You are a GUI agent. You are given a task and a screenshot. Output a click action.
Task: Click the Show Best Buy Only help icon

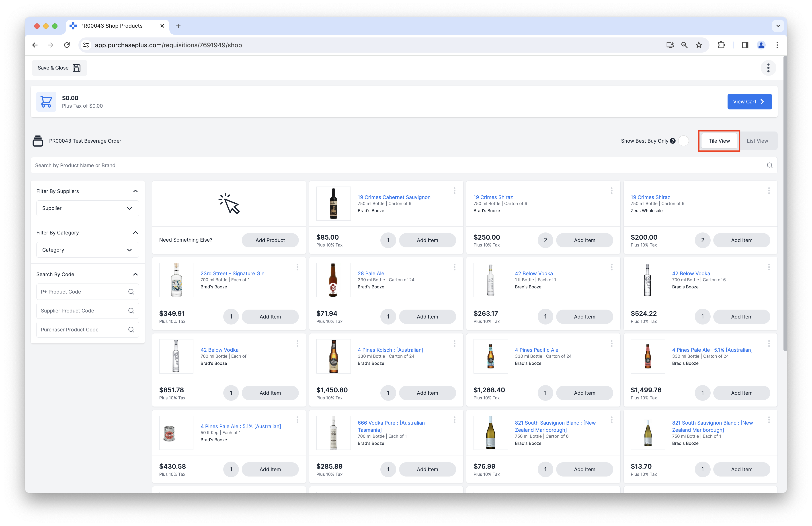point(673,141)
